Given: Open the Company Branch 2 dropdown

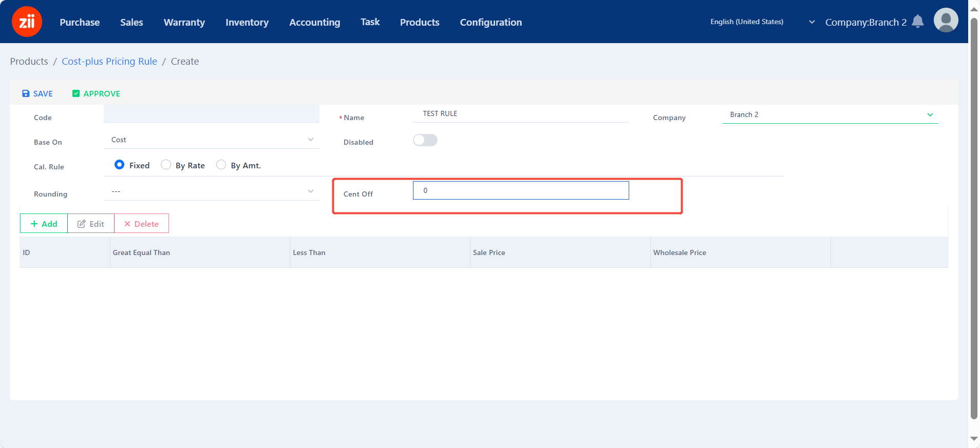Looking at the screenshot, I should pos(830,114).
